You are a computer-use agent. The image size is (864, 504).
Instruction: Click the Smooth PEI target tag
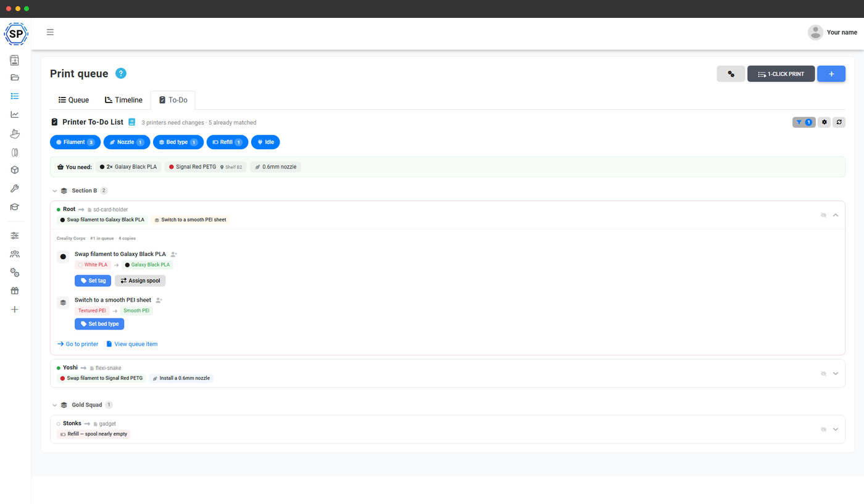point(136,311)
